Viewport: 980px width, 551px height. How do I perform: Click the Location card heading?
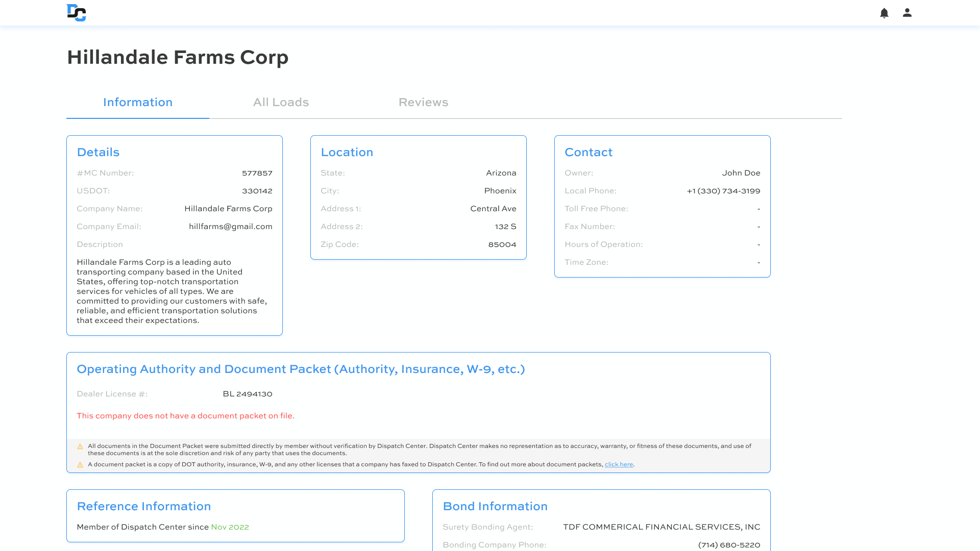347,152
